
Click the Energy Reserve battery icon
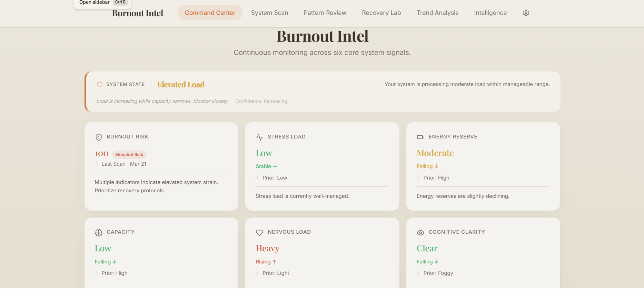point(420,137)
